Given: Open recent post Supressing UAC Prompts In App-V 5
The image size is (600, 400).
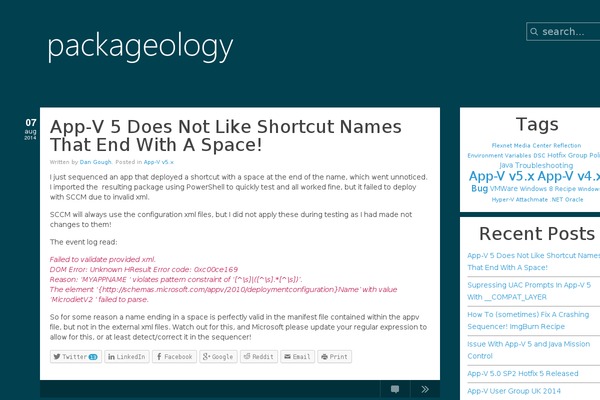Looking at the screenshot, I should click(x=529, y=291).
